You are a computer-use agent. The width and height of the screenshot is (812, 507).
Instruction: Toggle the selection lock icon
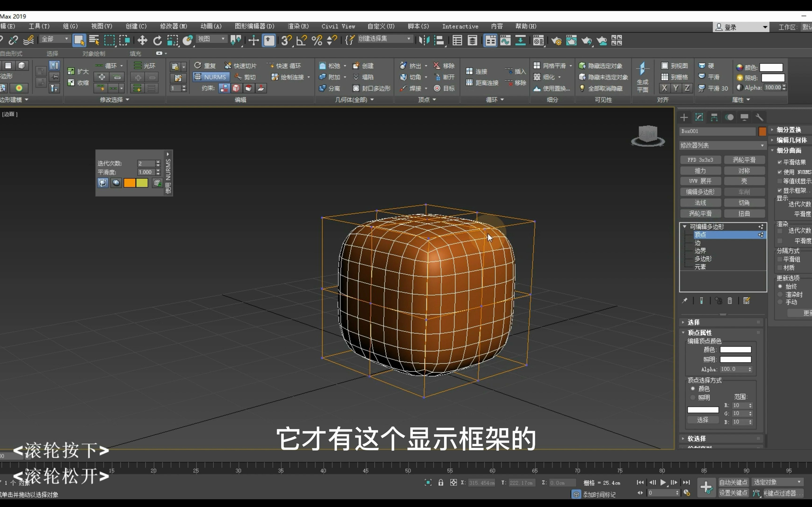click(x=441, y=483)
